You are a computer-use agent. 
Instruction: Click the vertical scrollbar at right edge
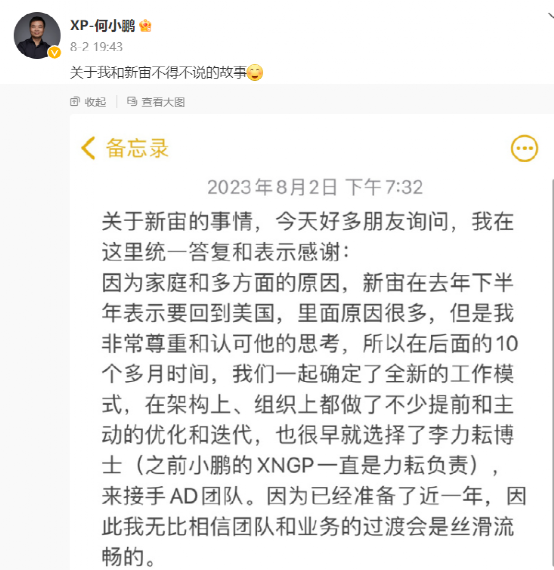552,374
